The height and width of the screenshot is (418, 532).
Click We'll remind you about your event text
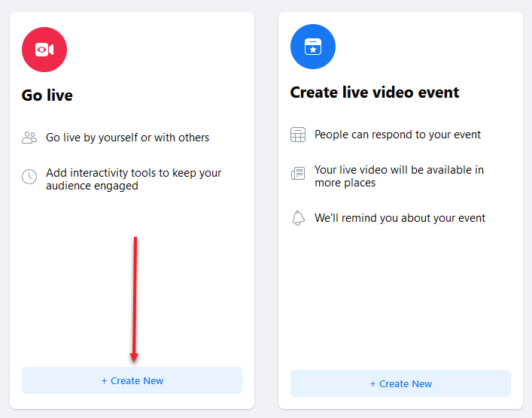(x=400, y=218)
